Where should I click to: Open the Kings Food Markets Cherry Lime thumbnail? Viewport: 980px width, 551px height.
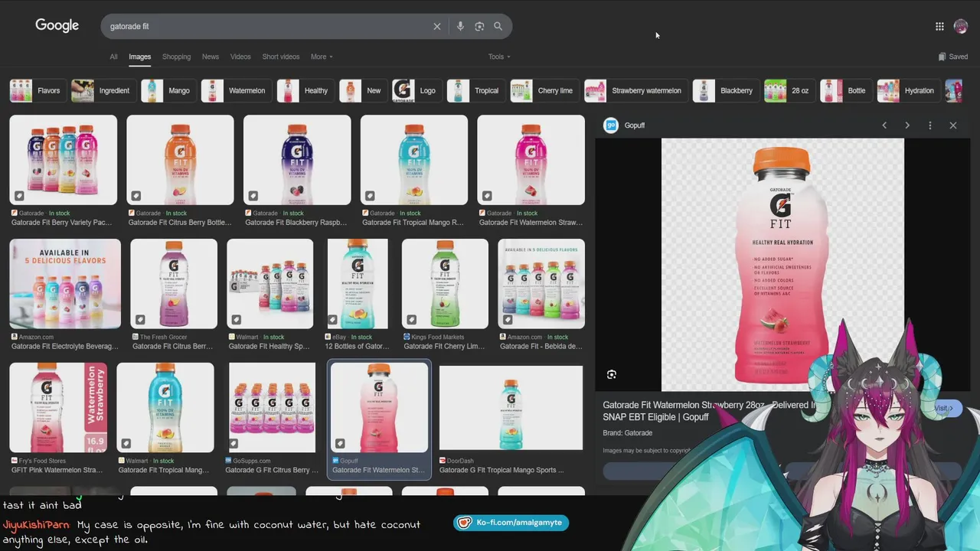pos(445,284)
